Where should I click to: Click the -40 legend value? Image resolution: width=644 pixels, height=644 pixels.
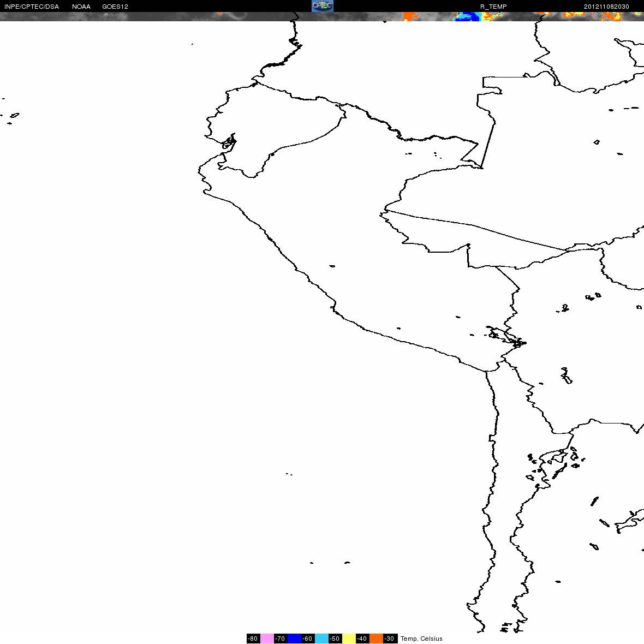tap(362, 638)
